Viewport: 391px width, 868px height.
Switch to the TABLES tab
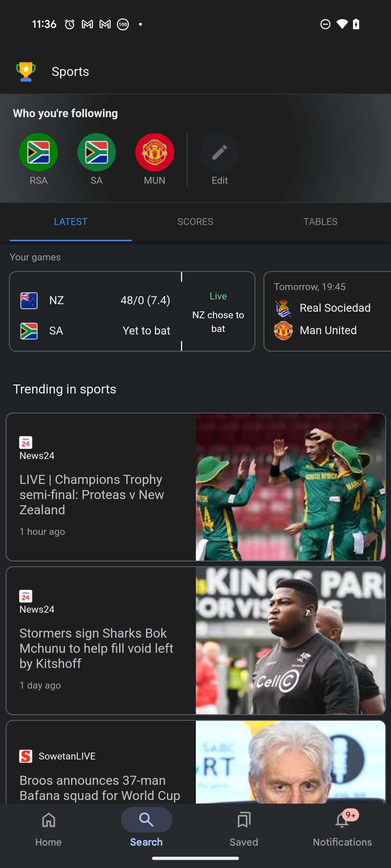[x=320, y=222]
